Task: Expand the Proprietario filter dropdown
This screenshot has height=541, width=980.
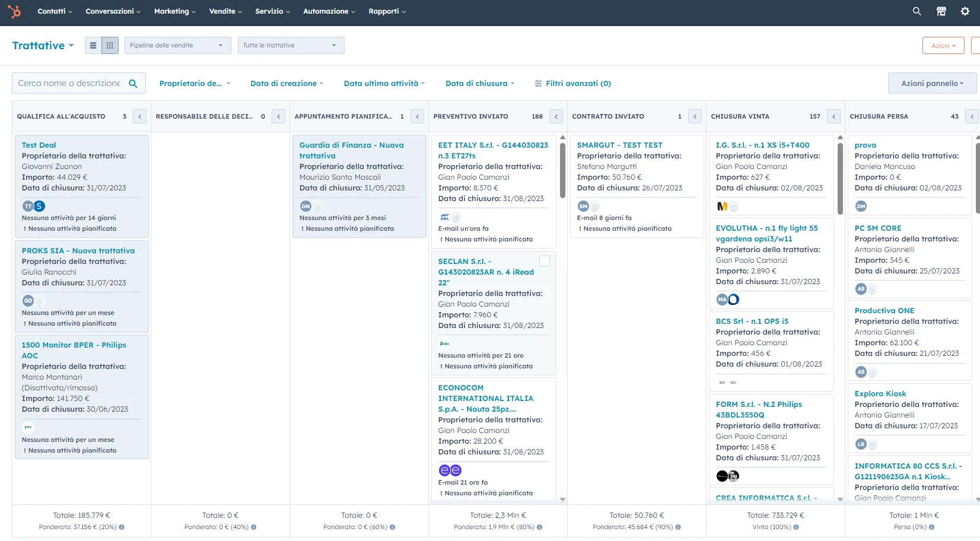Action: pos(194,84)
